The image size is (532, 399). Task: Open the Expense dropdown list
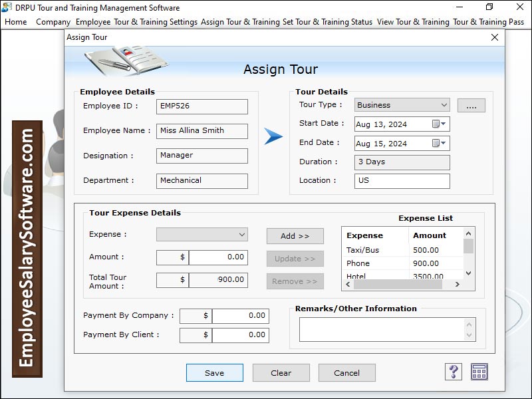coord(241,235)
